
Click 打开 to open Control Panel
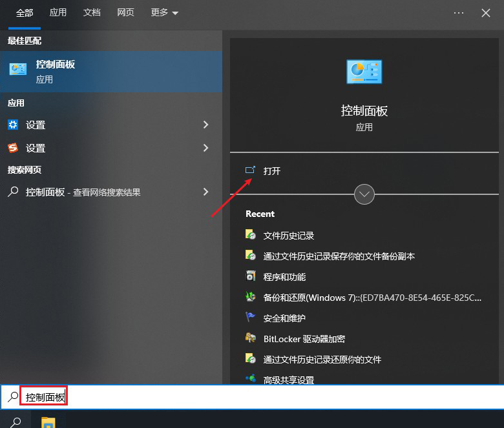(272, 171)
